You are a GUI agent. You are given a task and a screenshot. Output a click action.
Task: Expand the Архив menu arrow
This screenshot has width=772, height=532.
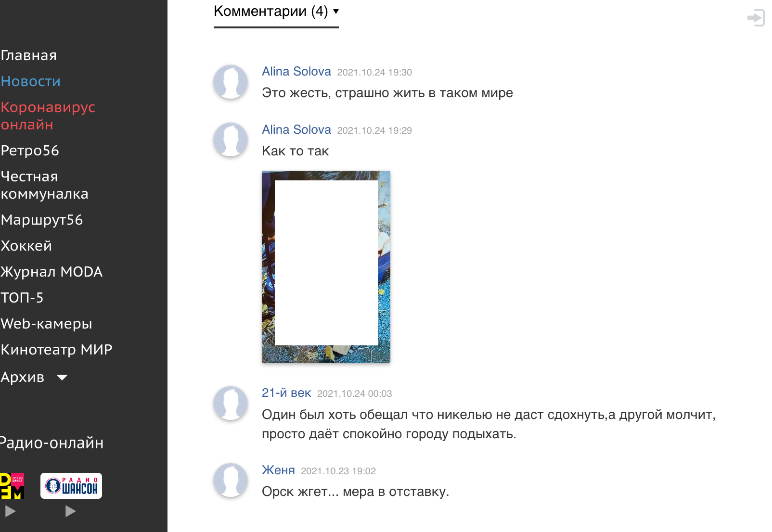pyautogui.click(x=62, y=378)
